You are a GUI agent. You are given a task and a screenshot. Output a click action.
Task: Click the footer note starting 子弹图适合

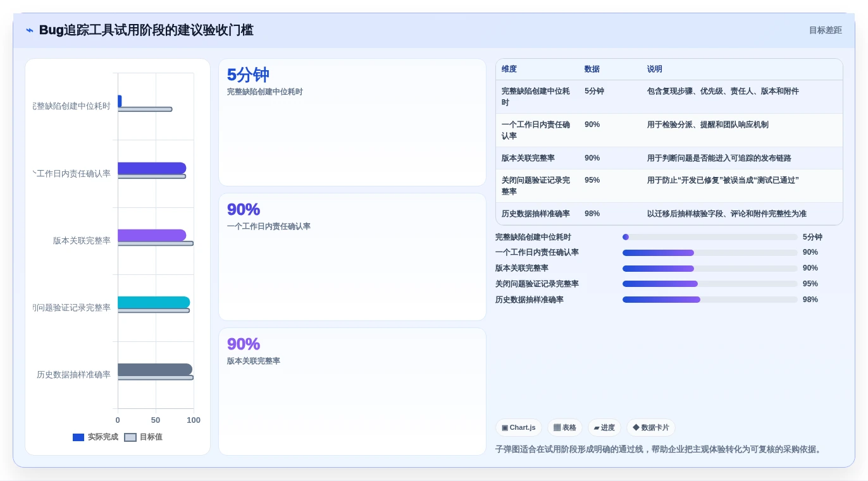point(659,449)
